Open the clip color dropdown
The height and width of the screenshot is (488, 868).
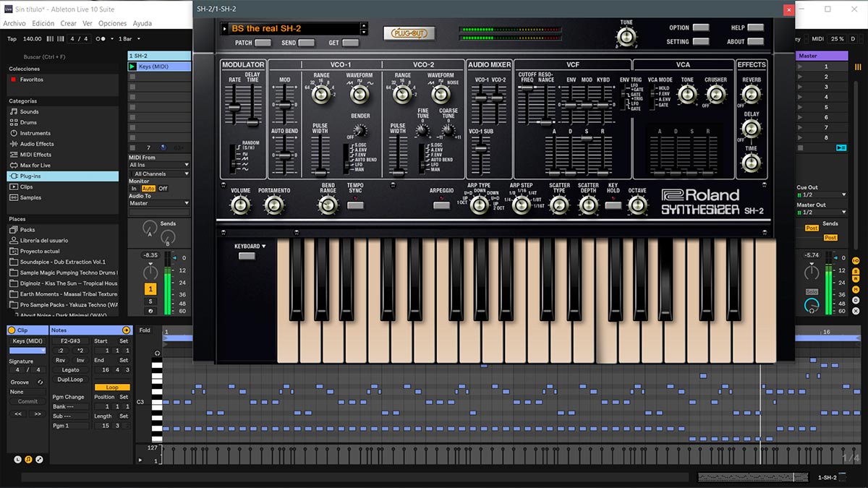click(27, 351)
